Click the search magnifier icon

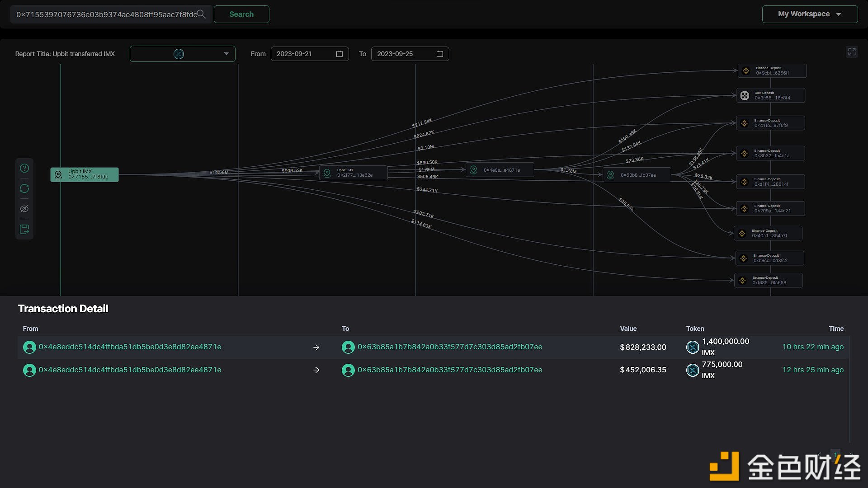202,14
